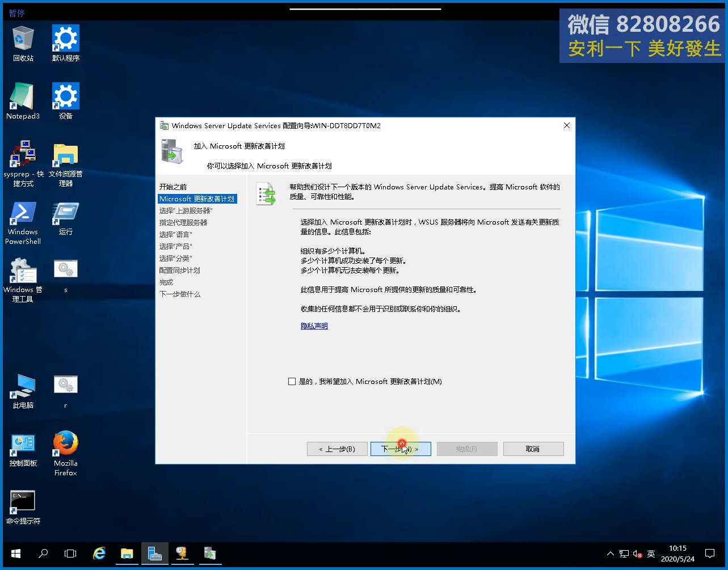728x570 pixels.
Task: Select 完成 step in wizard sidebar
Action: tap(166, 282)
